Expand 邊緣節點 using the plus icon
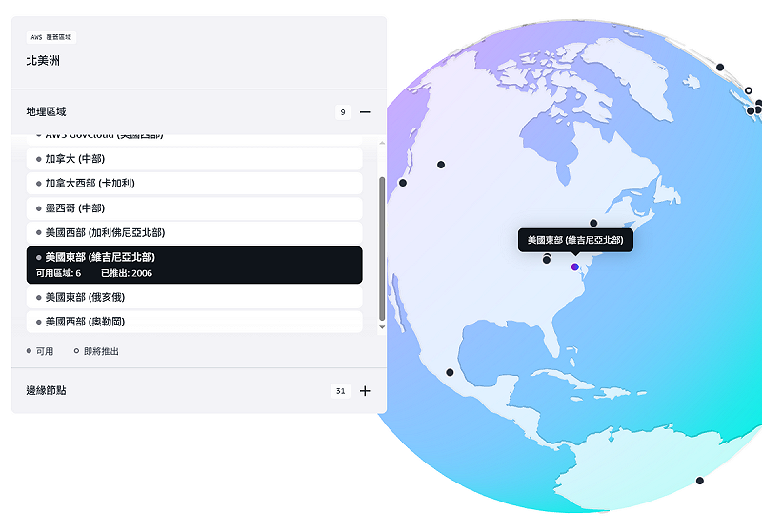This screenshot has width=762, height=532. tap(365, 391)
